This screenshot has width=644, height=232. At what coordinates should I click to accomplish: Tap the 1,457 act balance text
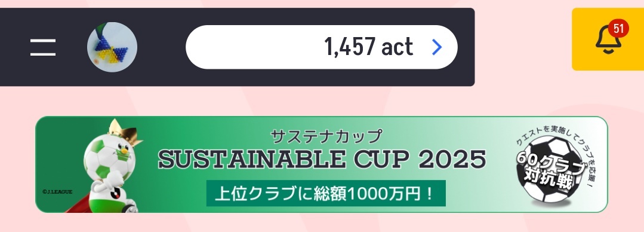(x=368, y=47)
